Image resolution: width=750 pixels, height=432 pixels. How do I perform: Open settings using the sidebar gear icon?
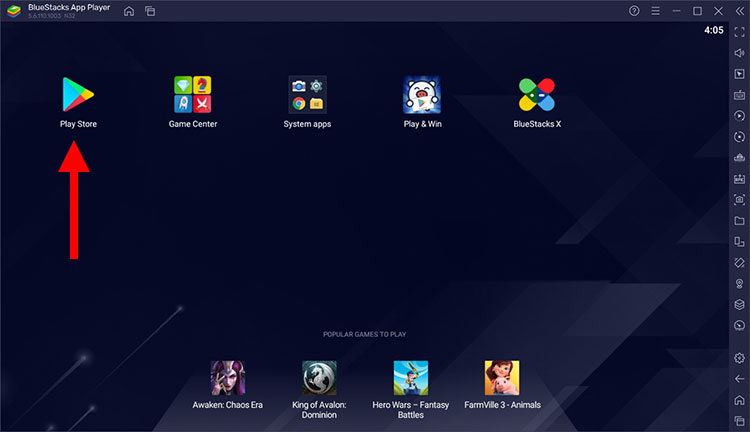coord(739,358)
